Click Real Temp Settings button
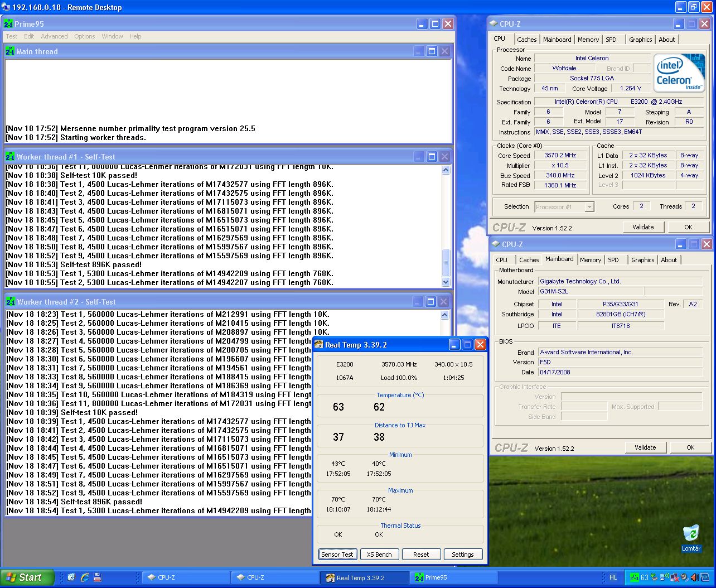Viewport: 716px width, 588px height. pyautogui.click(x=462, y=555)
